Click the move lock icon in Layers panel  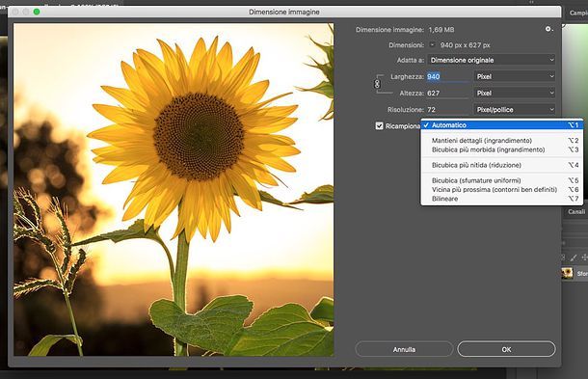584,257
